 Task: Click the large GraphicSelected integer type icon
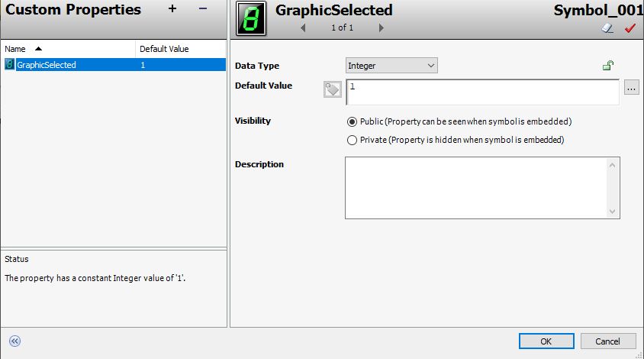click(x=251, y=18)
